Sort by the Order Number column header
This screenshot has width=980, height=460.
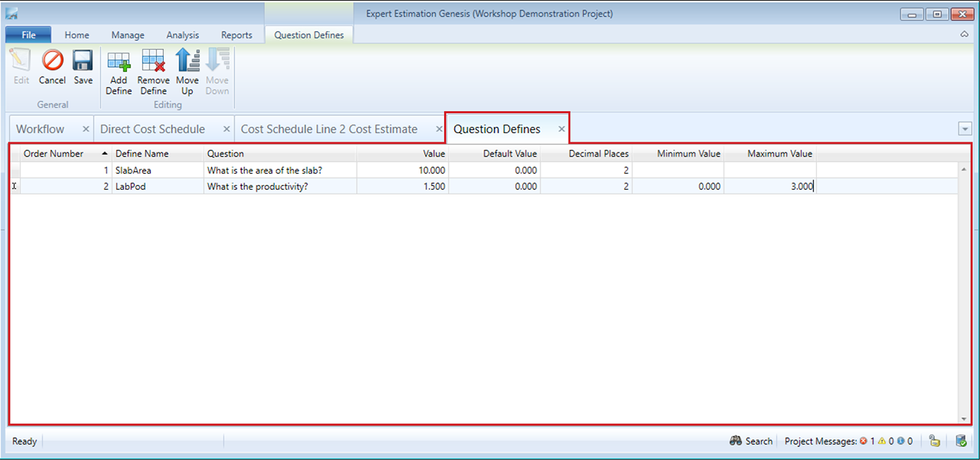pyautogui.click(x=54, y=153)
